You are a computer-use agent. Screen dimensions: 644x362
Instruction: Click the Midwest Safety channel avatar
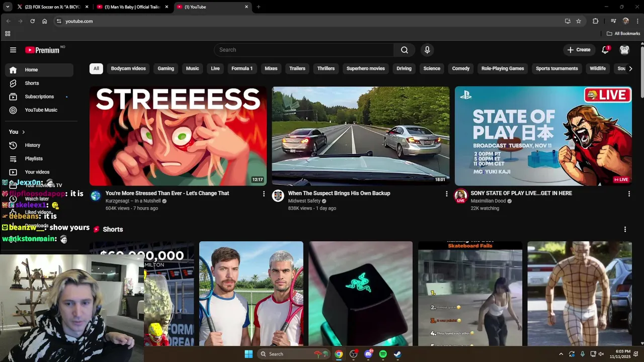coord(278,196)
